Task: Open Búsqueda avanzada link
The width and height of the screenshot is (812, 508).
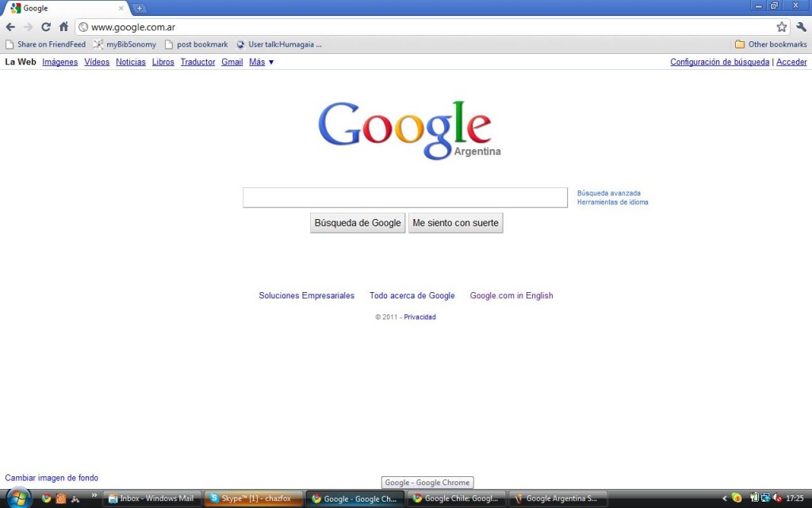Action: 609,193
